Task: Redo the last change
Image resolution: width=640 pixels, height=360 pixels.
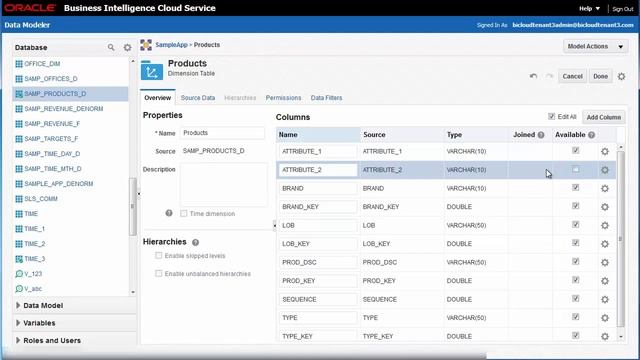Action: [x=549, y=76]
